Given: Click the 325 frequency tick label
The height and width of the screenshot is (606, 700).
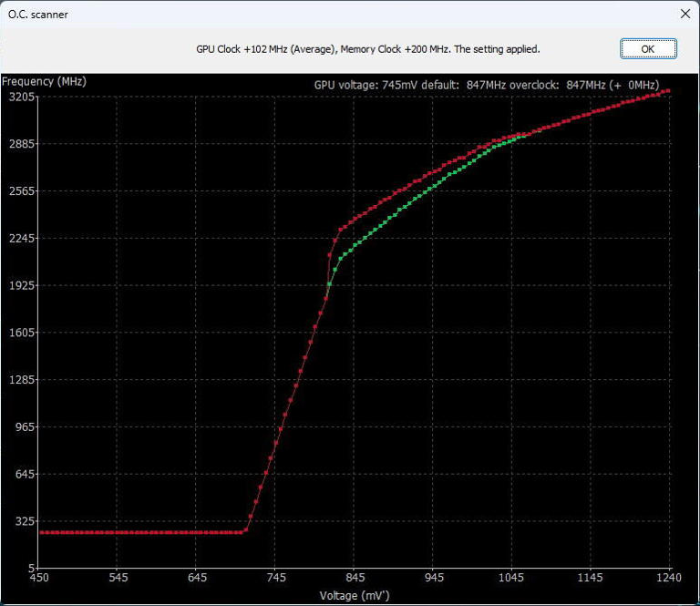Looking at the screenshot, I should click(x=22, y=521).
